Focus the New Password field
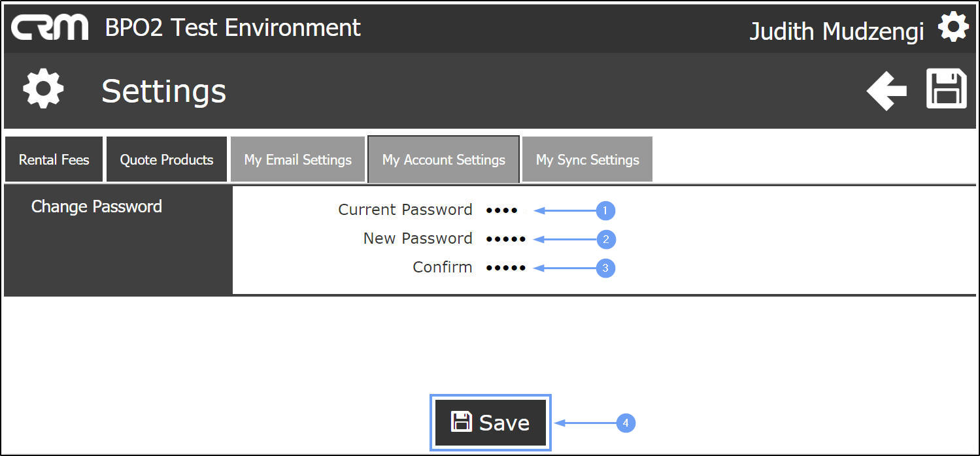 coord(506,239)
